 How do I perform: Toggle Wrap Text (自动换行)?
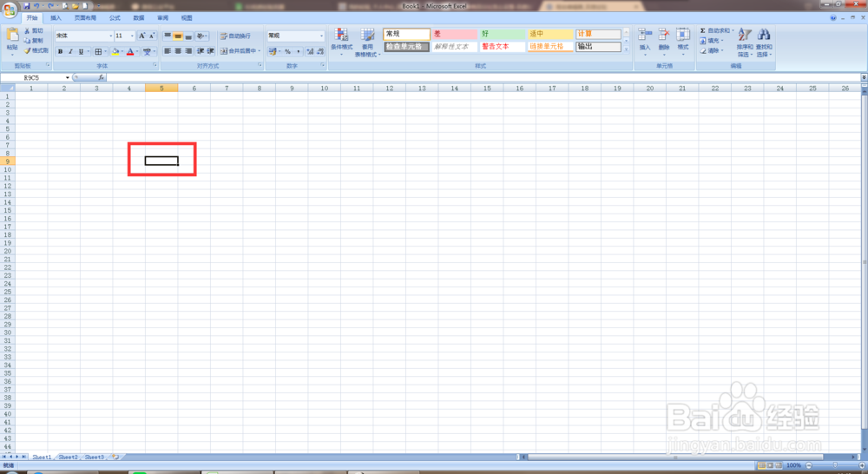[235, 36]
